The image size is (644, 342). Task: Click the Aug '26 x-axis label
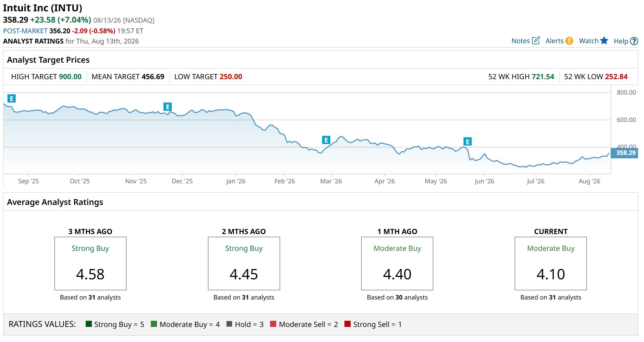(590, 181)
